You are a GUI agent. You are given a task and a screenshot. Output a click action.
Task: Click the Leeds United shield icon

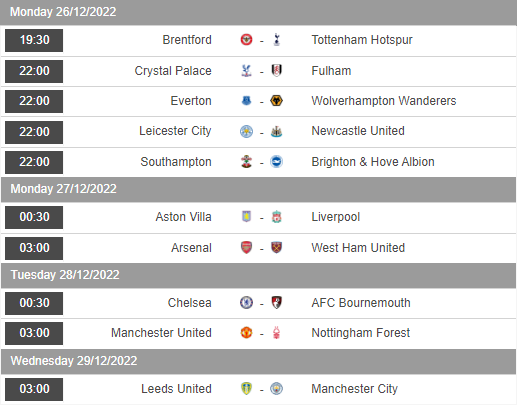pyautogui.click(x=246, y=389)
